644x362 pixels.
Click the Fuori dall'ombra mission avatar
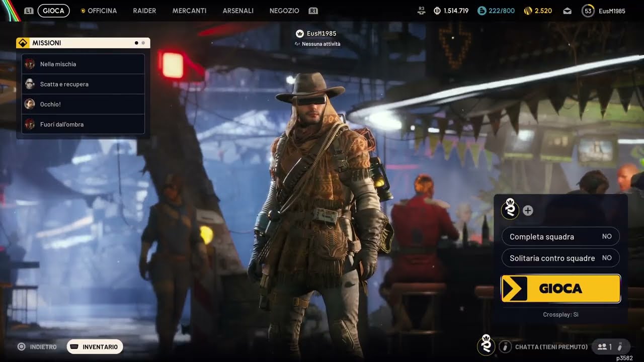tap(30, 124)
